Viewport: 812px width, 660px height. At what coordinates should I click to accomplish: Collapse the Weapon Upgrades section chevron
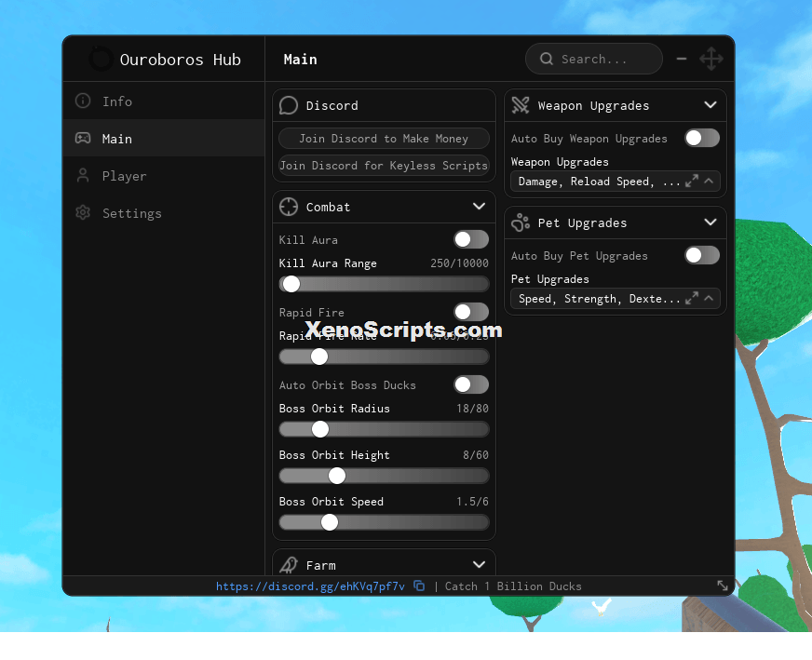[x=710, y=104]
